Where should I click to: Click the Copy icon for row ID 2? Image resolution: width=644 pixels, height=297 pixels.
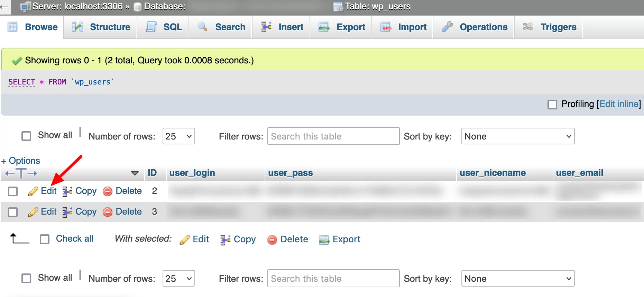tap(67, 191)
